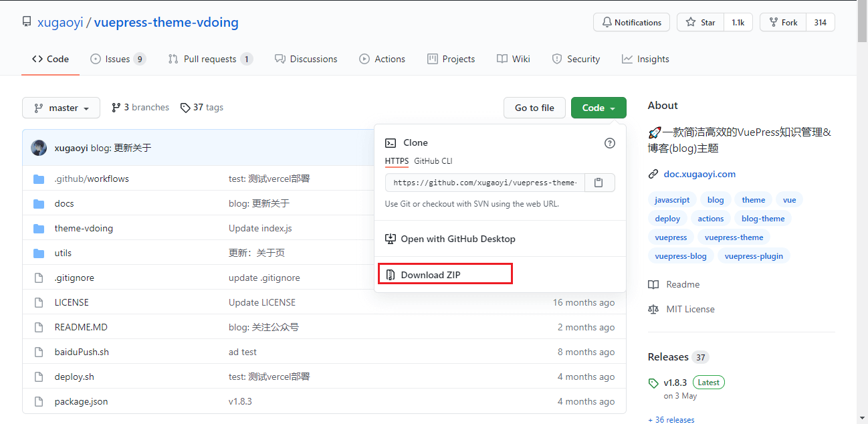868x424 pixels.
Task: Click the xugaoyi avatar thumbnail
Action: tap(39, 148)
